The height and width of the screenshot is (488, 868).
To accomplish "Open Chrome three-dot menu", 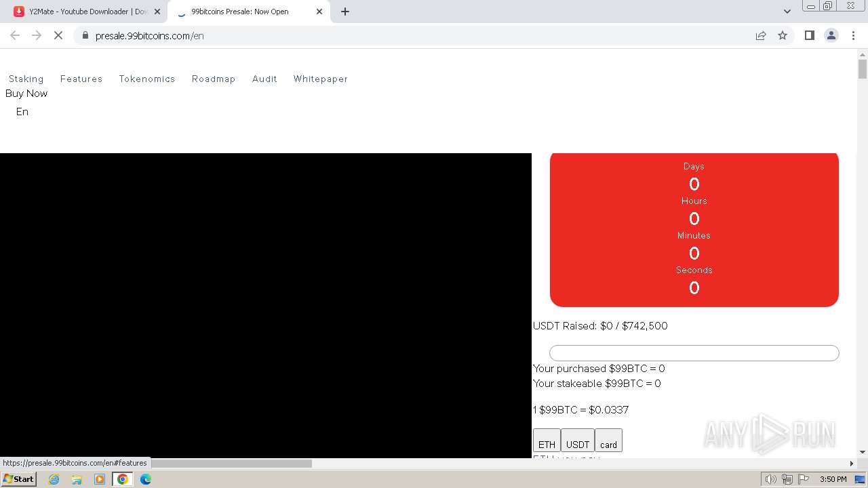I will pos(853,35).
